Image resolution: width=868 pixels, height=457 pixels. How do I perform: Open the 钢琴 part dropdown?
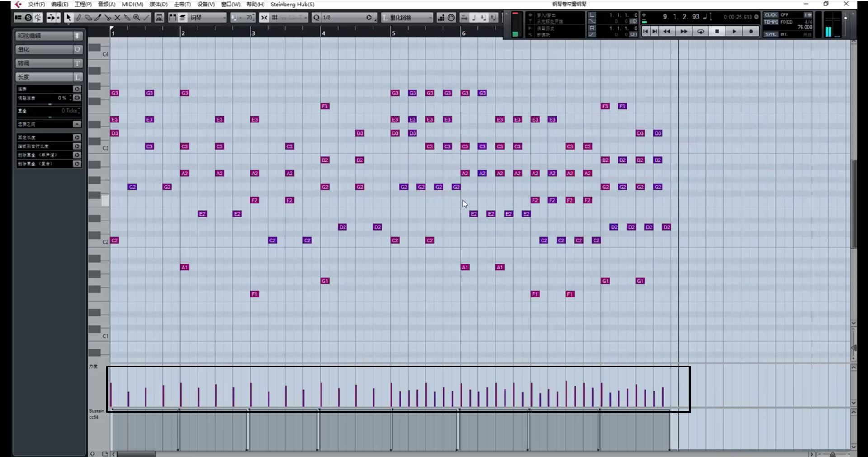pyautogui.click(x=208, y=18)
